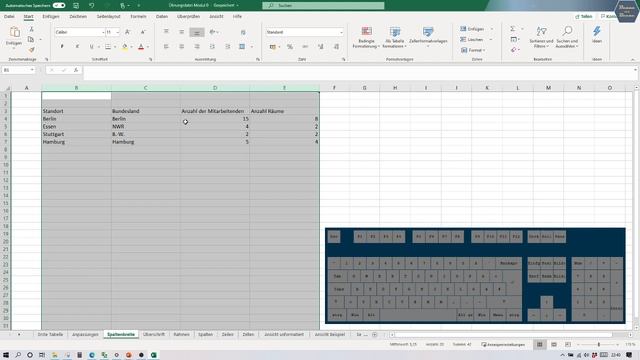Click the percent style icon
Screen dimensions: 640x360
290,47
